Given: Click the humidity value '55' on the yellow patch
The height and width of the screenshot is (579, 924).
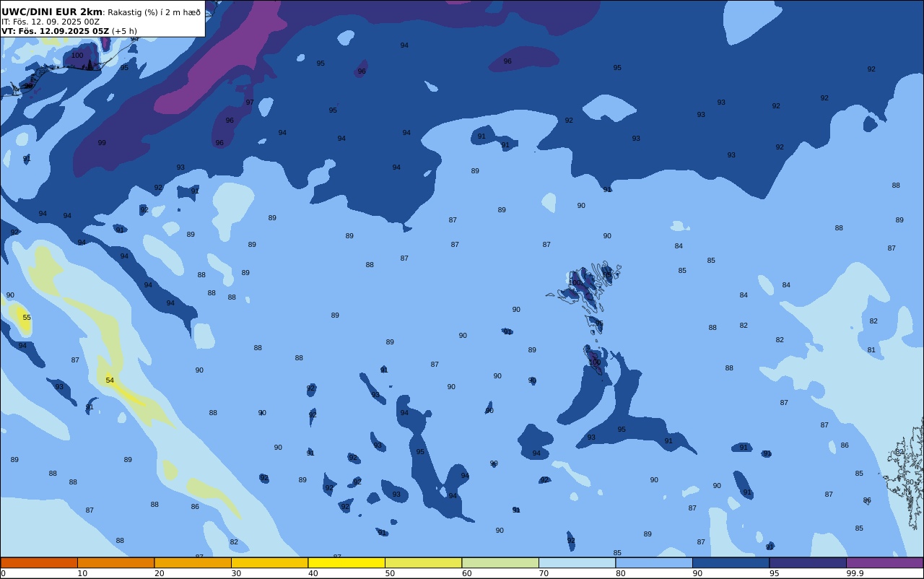Looking at the screenshot, I should coord(27,318).
